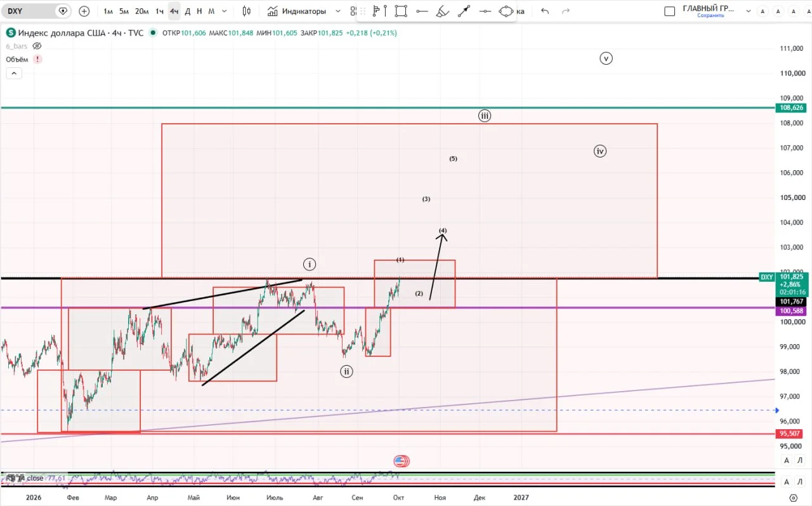Toggle the layout select checkbox square

tap(669, 11)
